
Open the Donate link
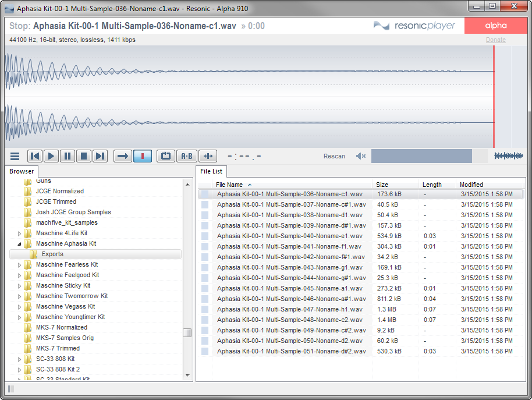[496, 40]
